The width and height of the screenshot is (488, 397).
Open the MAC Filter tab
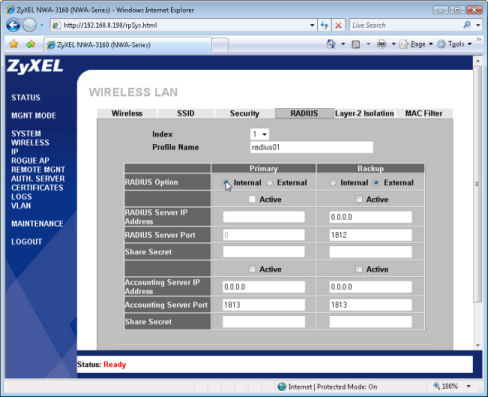pyautogui.click(x=424, y=113)
